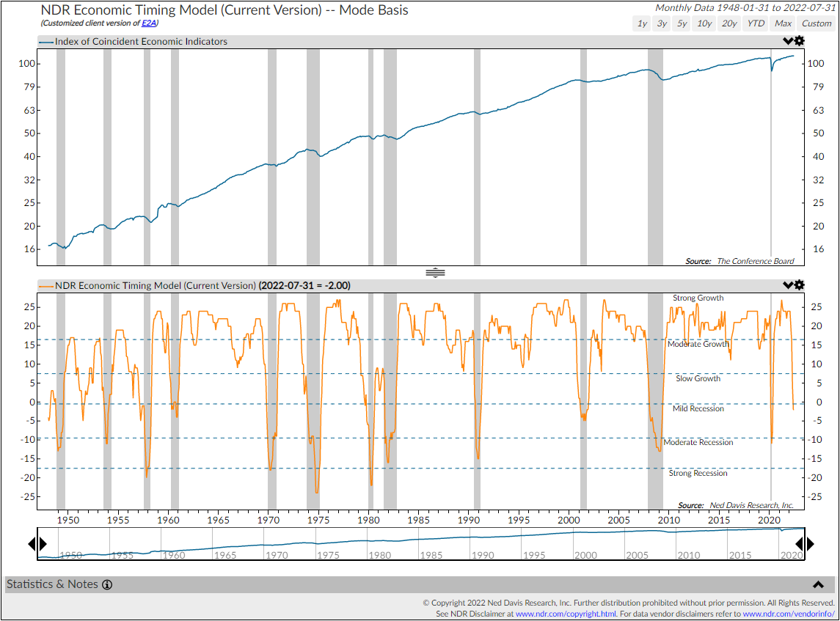840x621 pixels.
Task: Click the navigator left range handle
Action: 37,544
